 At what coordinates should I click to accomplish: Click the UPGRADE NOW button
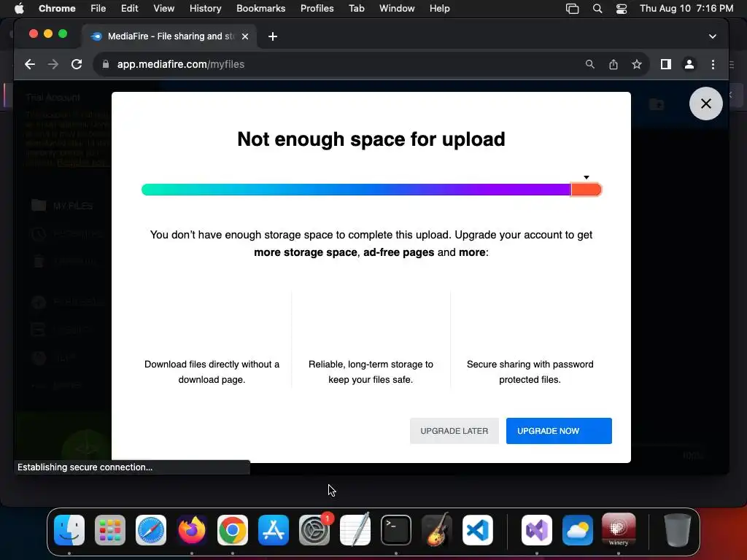(x=559, y=431)
